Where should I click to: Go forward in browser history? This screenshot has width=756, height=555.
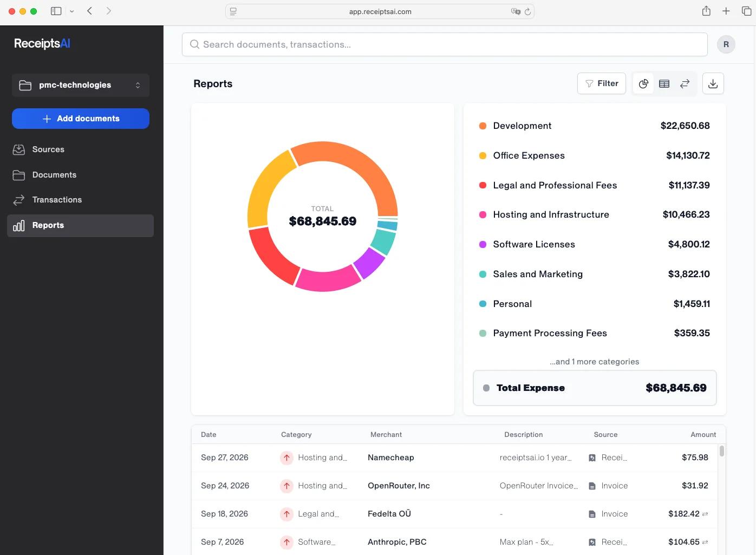tap(109, 11)
